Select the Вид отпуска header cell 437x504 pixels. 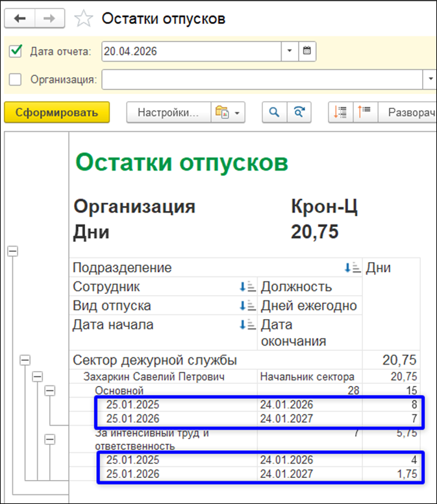pyautogui.click(x=163, y=306)
